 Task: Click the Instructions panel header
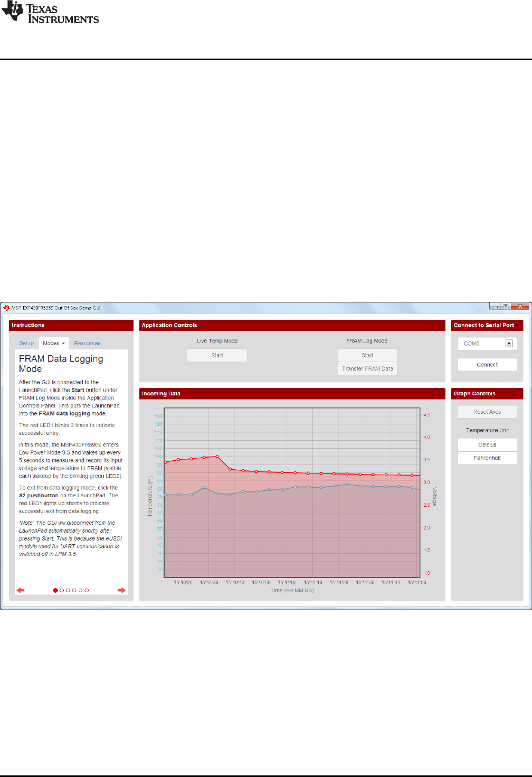pos(71,326)
